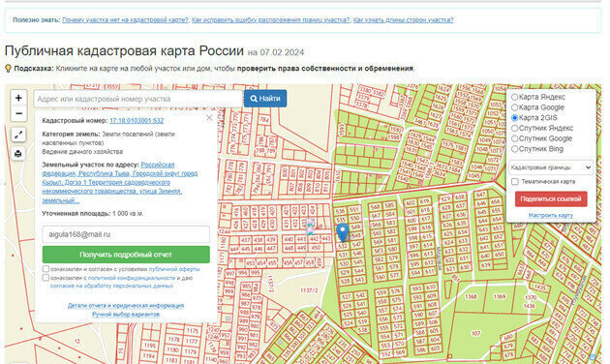
Task: Click the Найти search button
Action: tap(265, 99)
